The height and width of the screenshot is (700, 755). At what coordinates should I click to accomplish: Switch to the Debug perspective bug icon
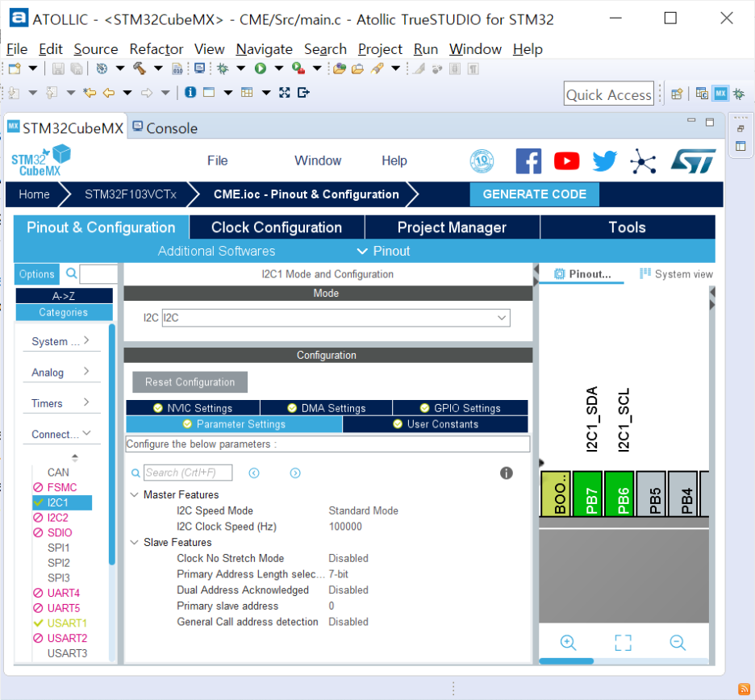[x=739, y=94]
